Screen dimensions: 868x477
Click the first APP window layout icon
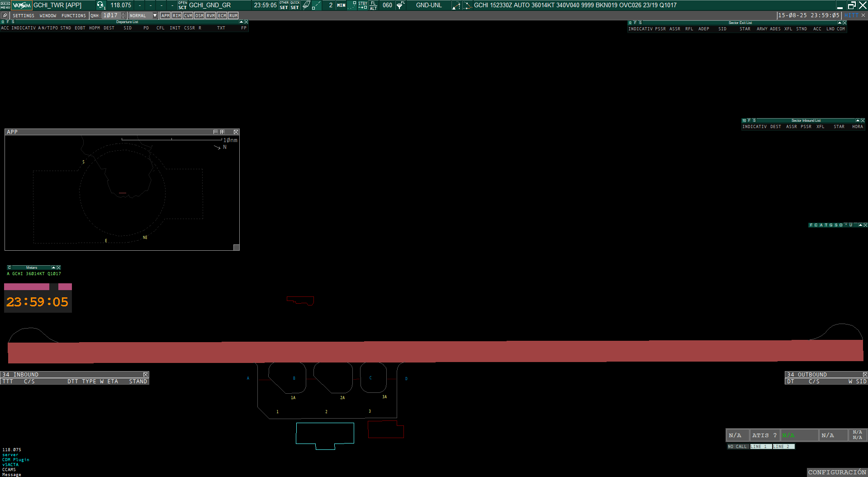[x=216, y=132]
